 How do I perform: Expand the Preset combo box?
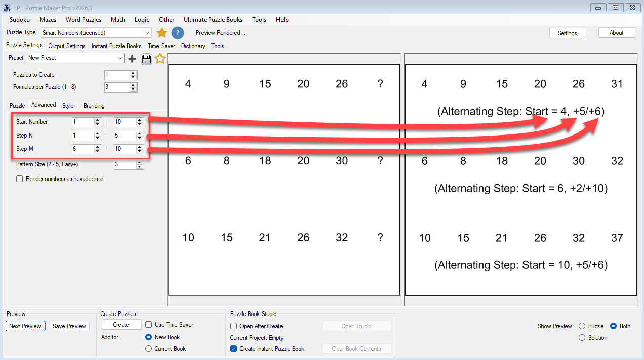[75, 58]
